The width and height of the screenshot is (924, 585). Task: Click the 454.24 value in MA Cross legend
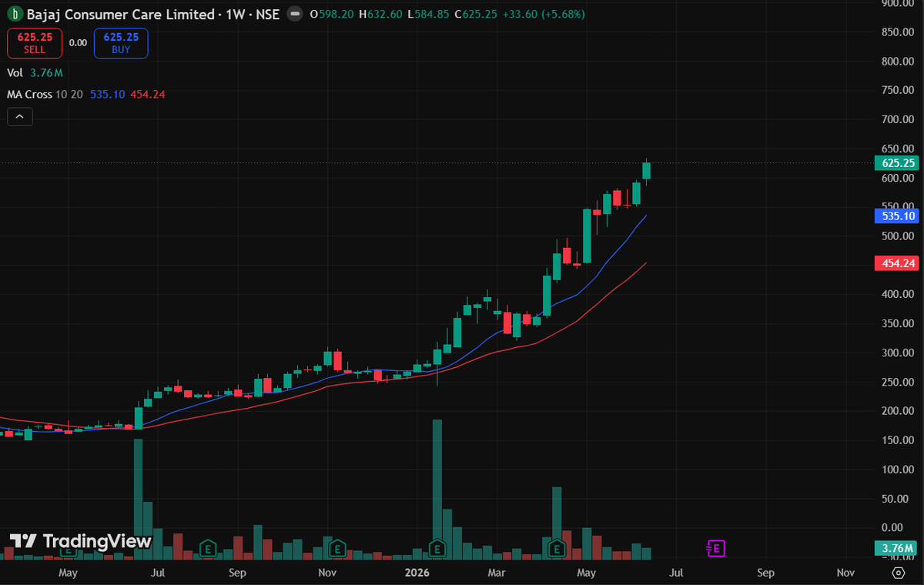point(146,94)
